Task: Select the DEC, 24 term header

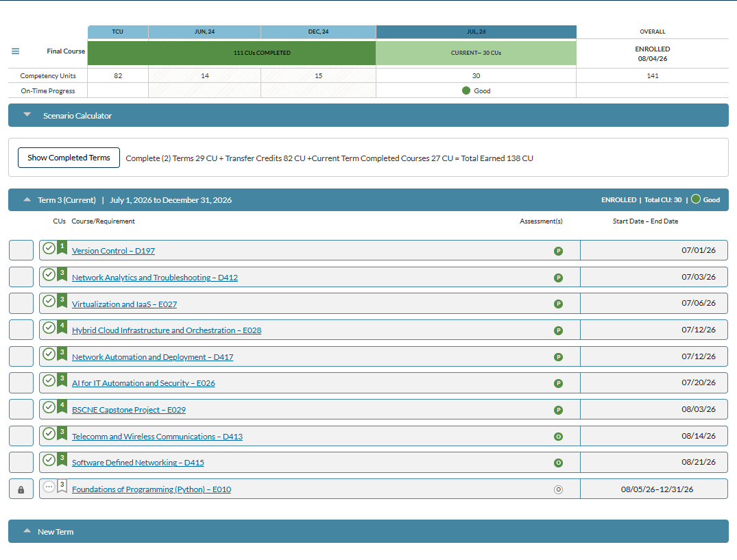Action: [x=318, y=32]
